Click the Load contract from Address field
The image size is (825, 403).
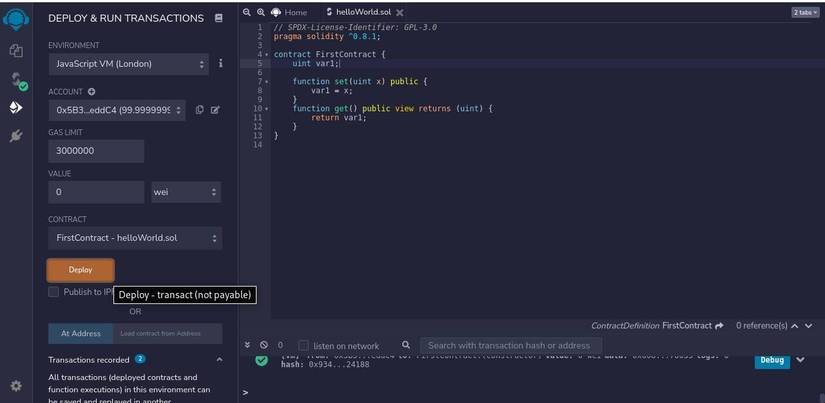pos(168,334)
